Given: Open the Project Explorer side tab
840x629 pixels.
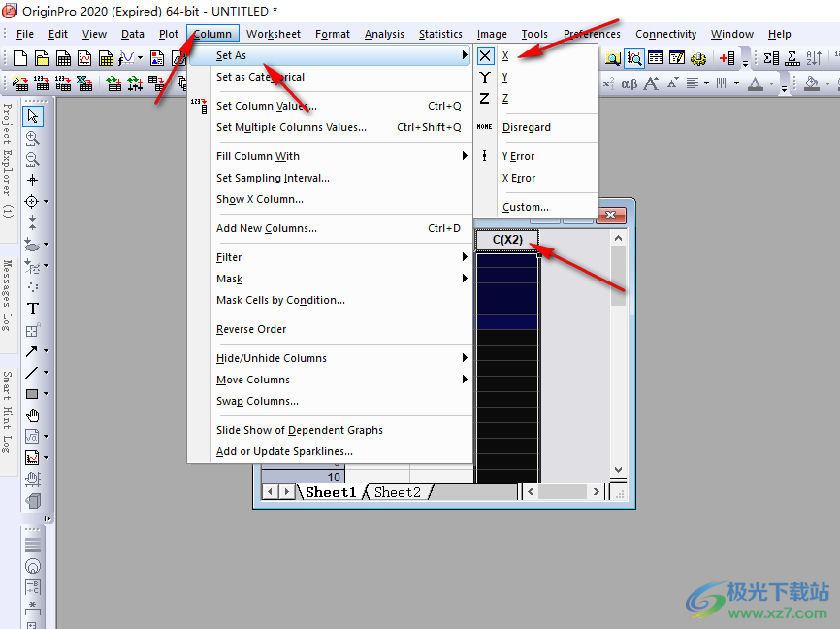Looking at the screenshot, I should coord(8,161).
